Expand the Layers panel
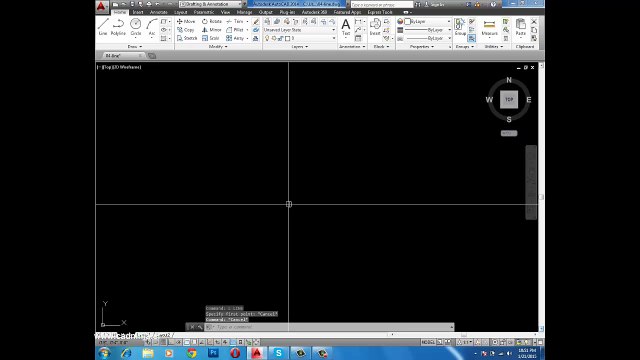Screen dimensions: 640x360 pyautogui.click(x=300, y=47)
